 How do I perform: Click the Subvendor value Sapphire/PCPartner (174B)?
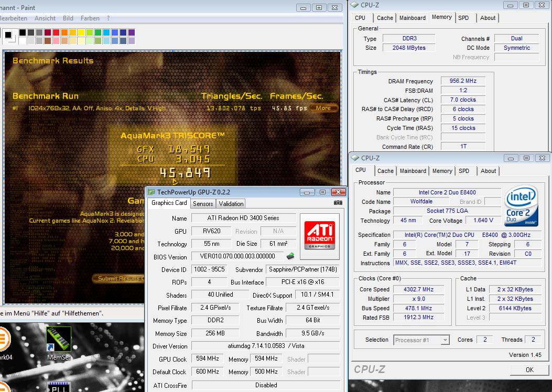303,269
